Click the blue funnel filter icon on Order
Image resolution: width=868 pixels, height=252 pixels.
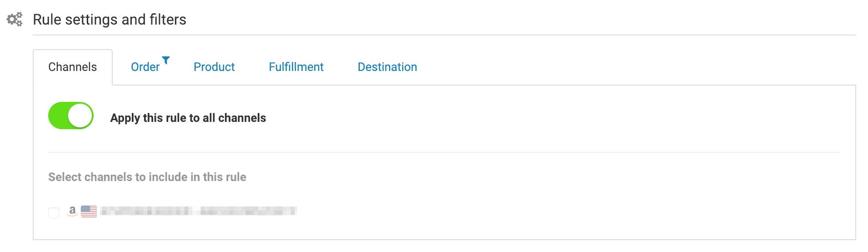click(x=166, y=60)
